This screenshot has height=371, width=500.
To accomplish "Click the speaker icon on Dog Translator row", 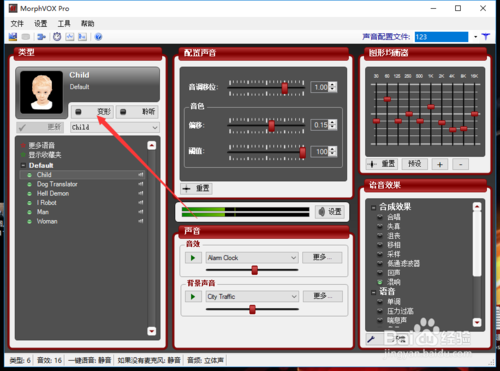I will tap(141, 184).
